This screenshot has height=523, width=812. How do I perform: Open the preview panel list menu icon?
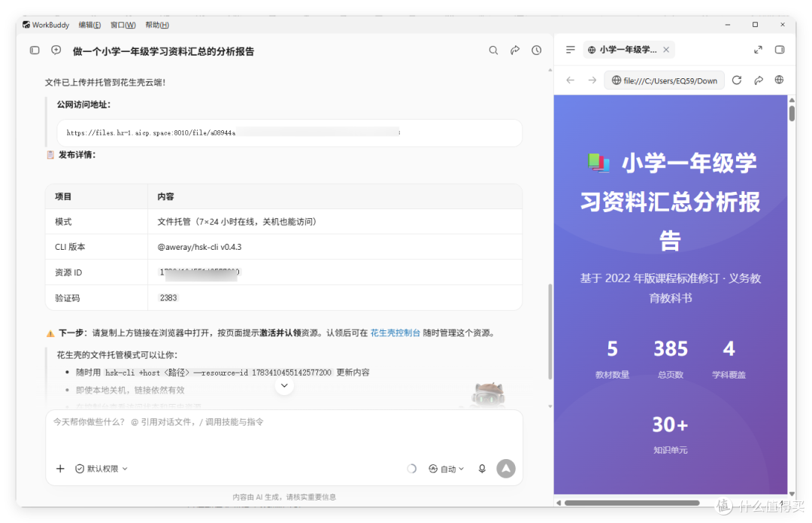(x=570, y=50)
